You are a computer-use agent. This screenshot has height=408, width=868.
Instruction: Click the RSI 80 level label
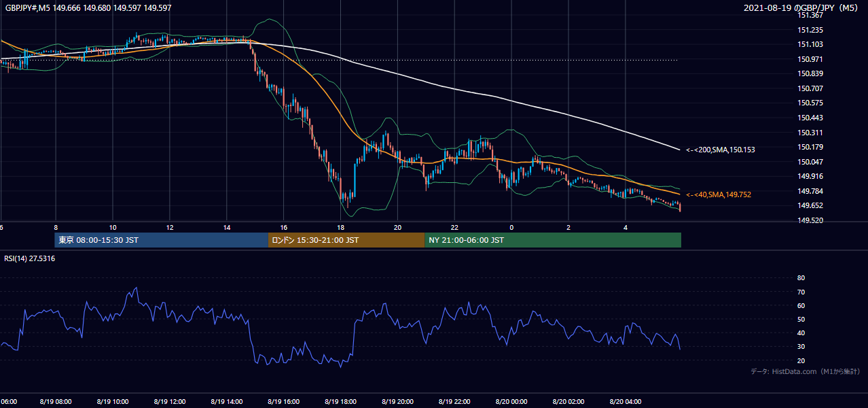click(x=801, y=278)
